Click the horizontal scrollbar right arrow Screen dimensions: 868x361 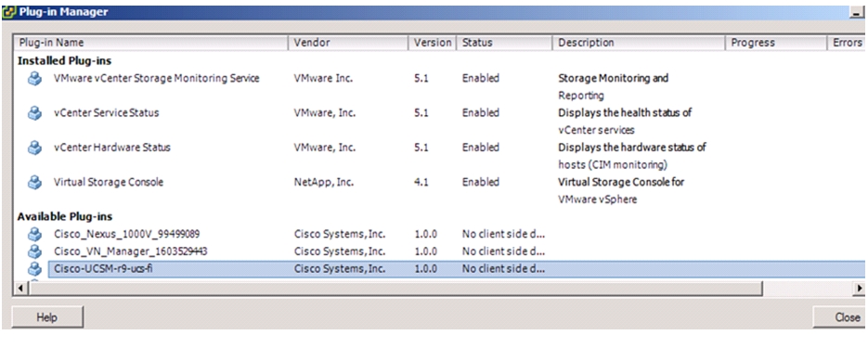tap(859, 289)
